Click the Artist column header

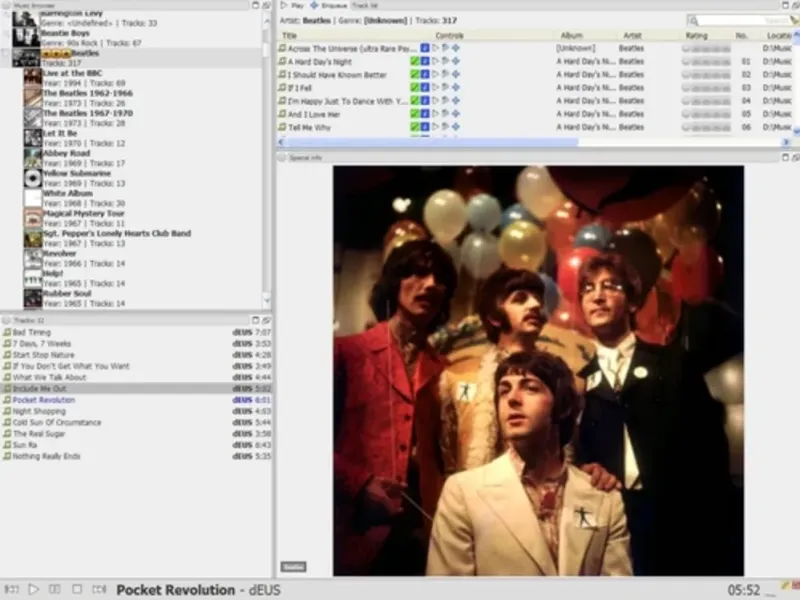[x=632, y=35]
